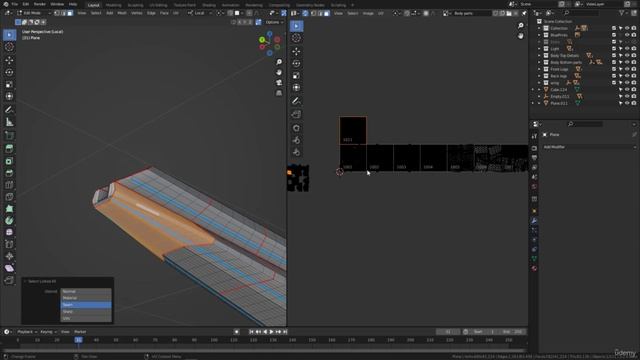640x360 pixels.
Task: Select the Poly Build tool
Action: 9,209
